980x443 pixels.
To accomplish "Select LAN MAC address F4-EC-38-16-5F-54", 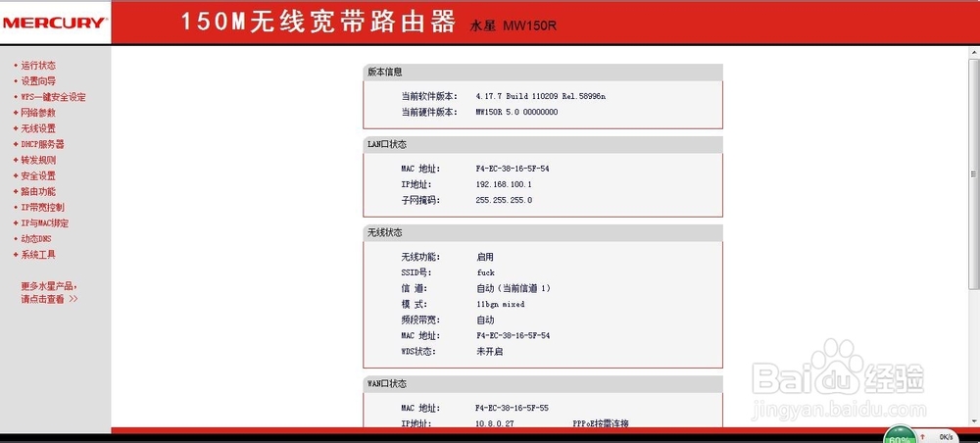I will coord(512,169).
